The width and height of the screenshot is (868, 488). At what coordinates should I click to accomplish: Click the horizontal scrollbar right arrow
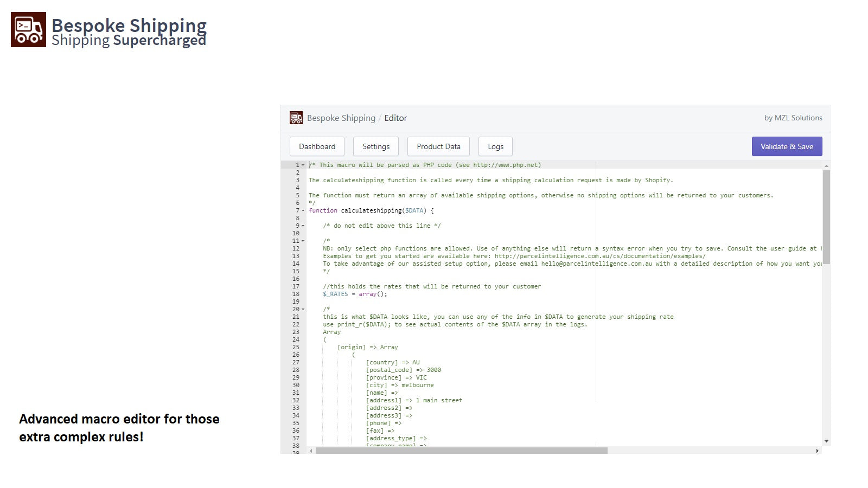tap(818, 451)
